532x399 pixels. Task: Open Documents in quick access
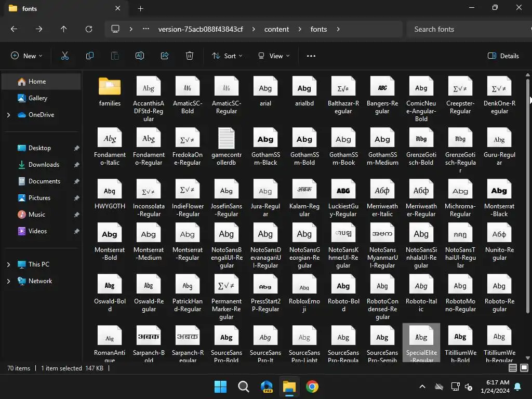(41, 181)
